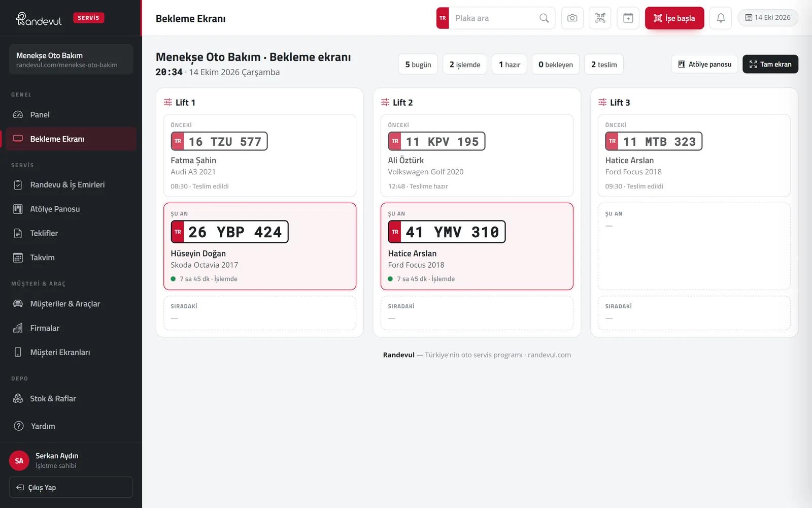Click the Lift 1 settings sliders icon
This screenshot has width=812, height=508.
click(x=168, y=102)
